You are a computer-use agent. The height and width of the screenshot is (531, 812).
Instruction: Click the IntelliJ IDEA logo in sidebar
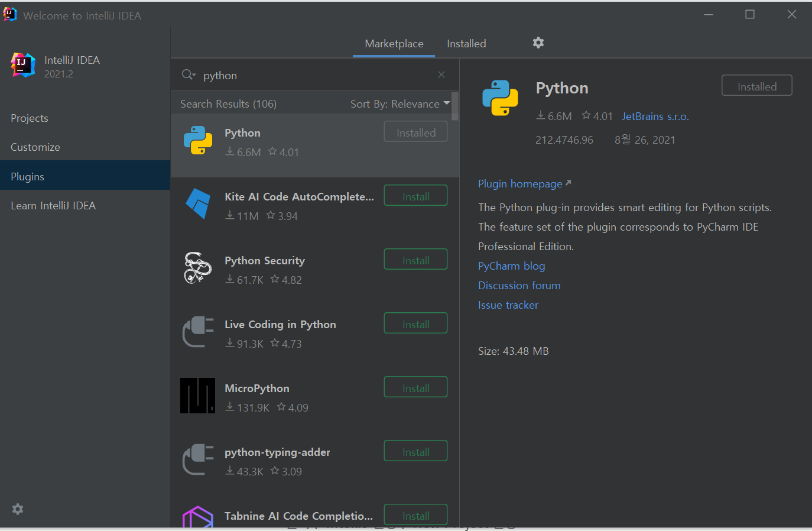click(23, 65)
